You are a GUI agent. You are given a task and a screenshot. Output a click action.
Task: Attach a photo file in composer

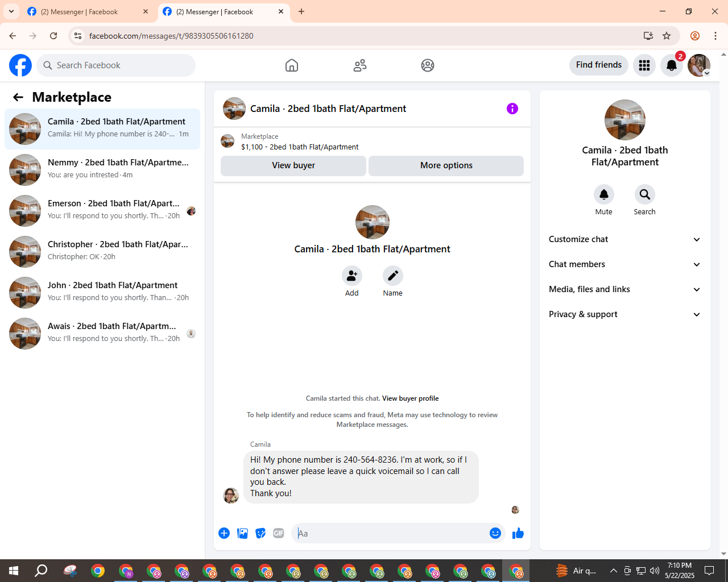coord(242,533)
